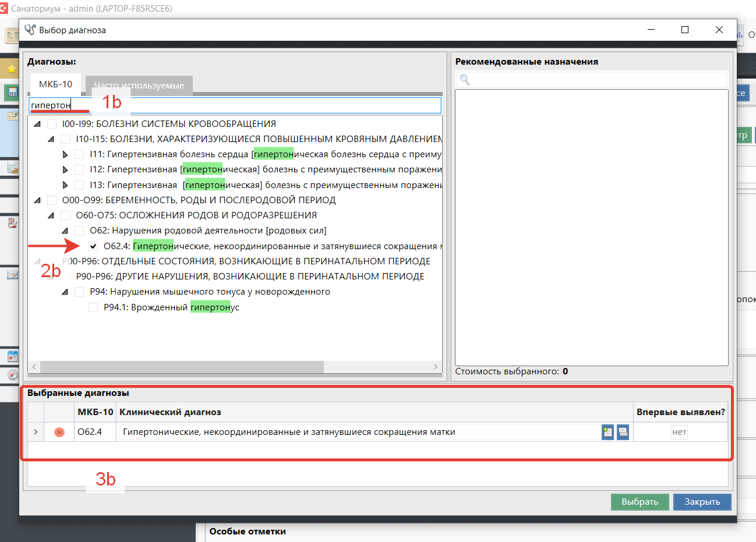The height and width of the screenshot is (542, 756).
Task: Click the template list icon beside the clinical diagnosis
Action: (623, 432)
